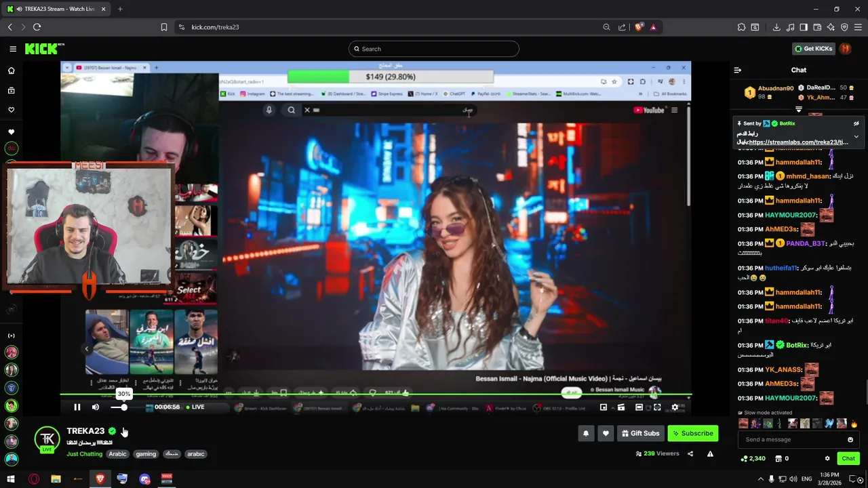Viewport: 868px width, 488px height.
Task: Open browser main menu
Action: tap(858, 27)
